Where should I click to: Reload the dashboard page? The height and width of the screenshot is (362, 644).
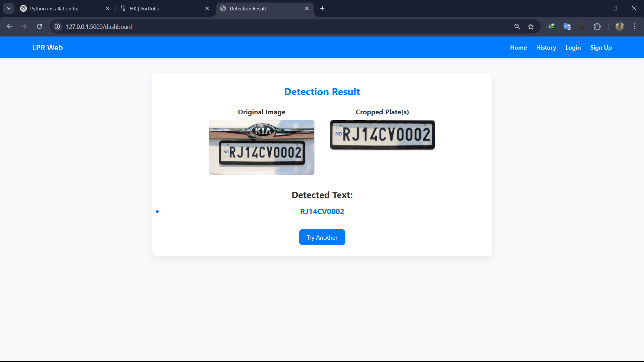pyautogui.click(x=40, y=26)
